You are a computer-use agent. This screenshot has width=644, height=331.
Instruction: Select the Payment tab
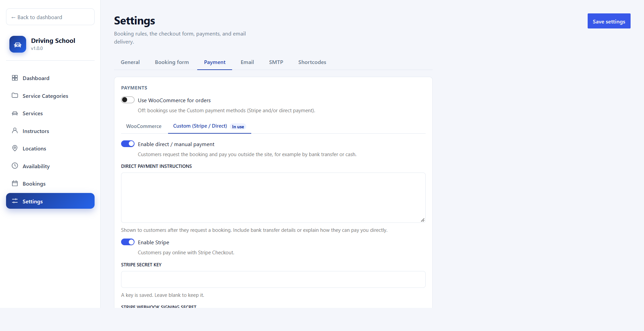(215, 62)
